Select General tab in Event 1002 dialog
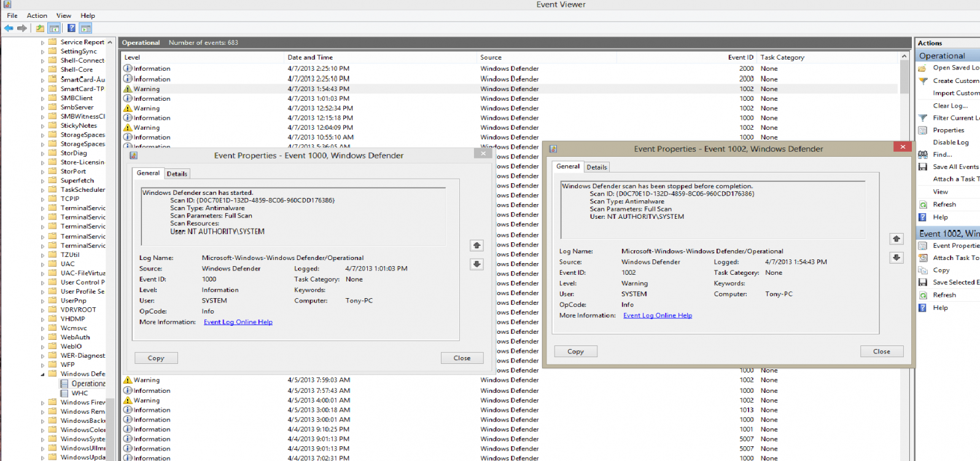This screenshot has height=461, width=980. 568,167
